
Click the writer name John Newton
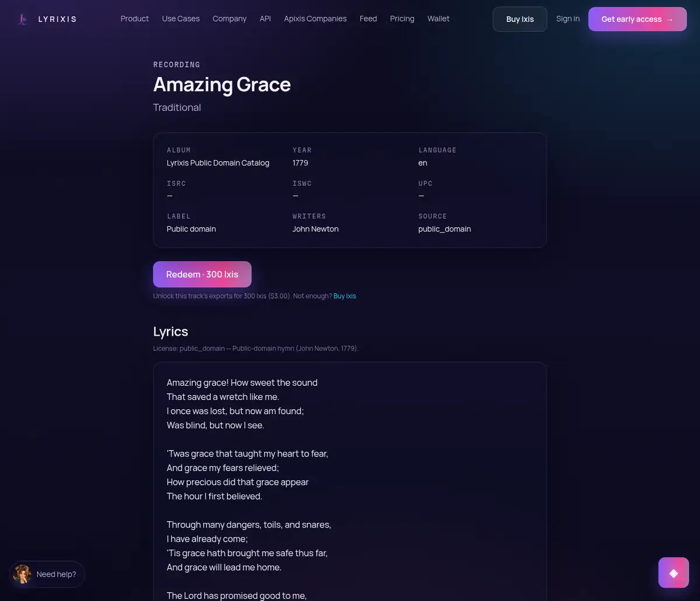tap(316, 229)
